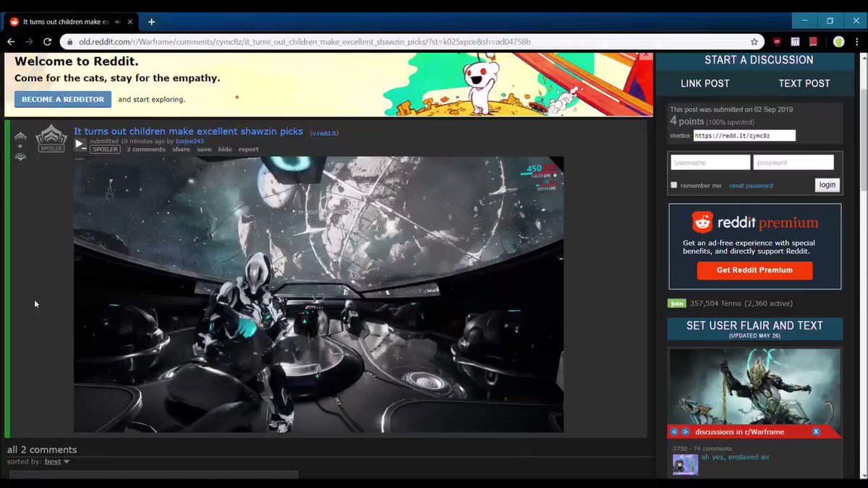Click the browser address bar

(x=412, y=42)
